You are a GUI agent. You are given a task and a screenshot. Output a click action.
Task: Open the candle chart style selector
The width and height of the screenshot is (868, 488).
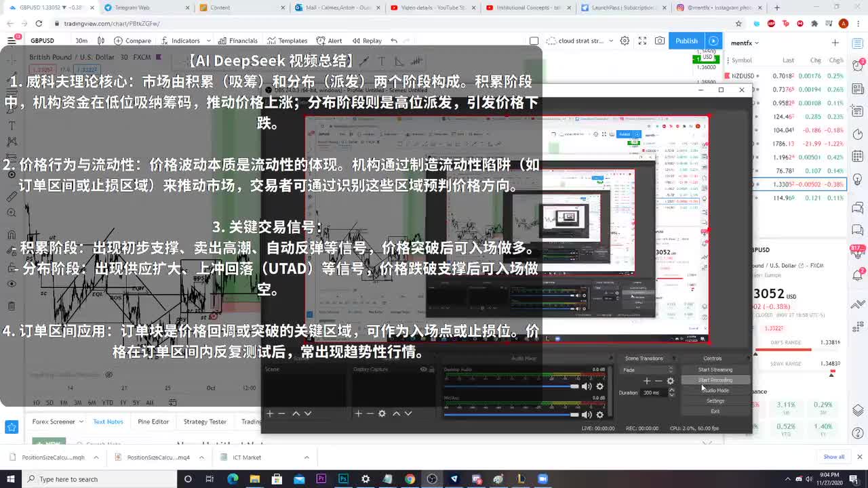click(101, 41)
